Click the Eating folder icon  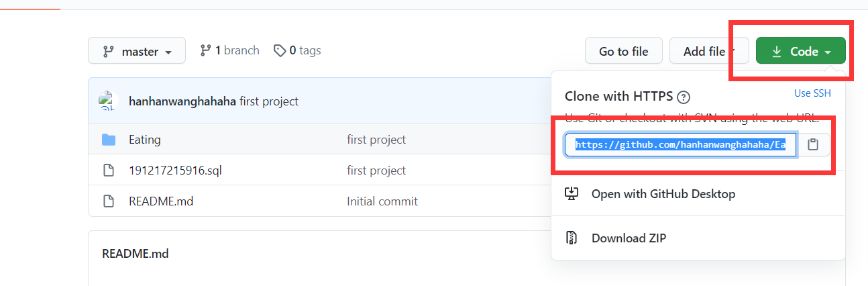tap(109, 140)
